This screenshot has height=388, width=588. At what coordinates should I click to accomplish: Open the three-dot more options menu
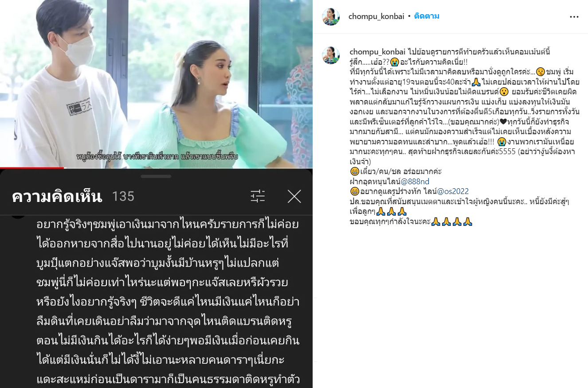pyautogui.click(x=574, y=17)
